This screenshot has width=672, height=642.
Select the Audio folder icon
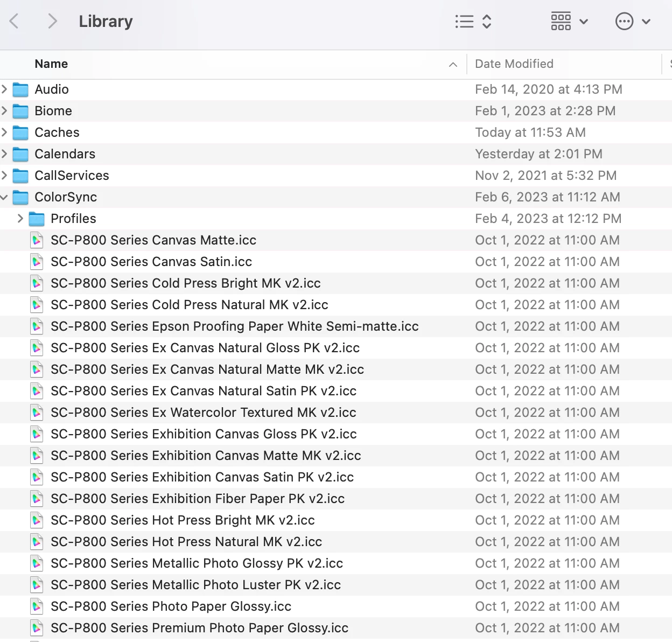pyautogui.click(x=20, y=89)
